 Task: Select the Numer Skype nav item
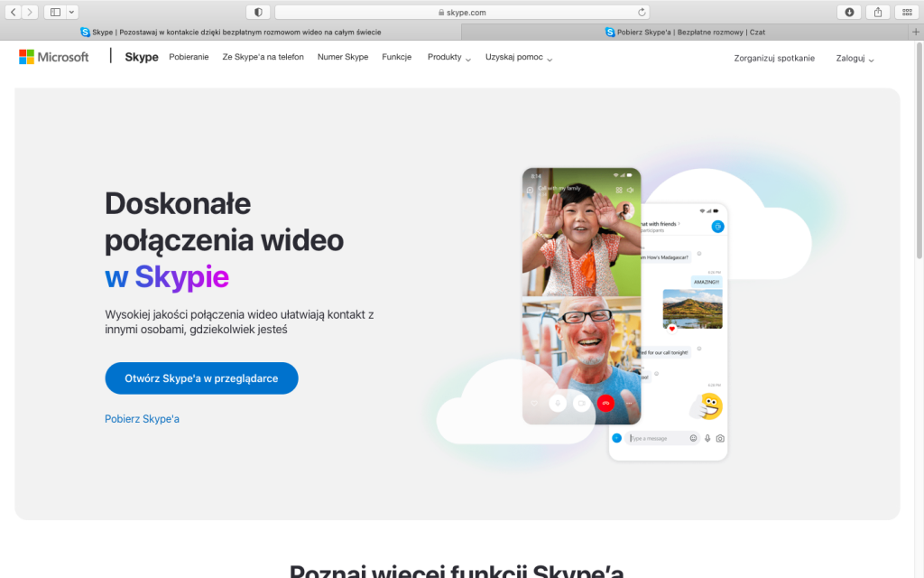click(x=343, y=57)
